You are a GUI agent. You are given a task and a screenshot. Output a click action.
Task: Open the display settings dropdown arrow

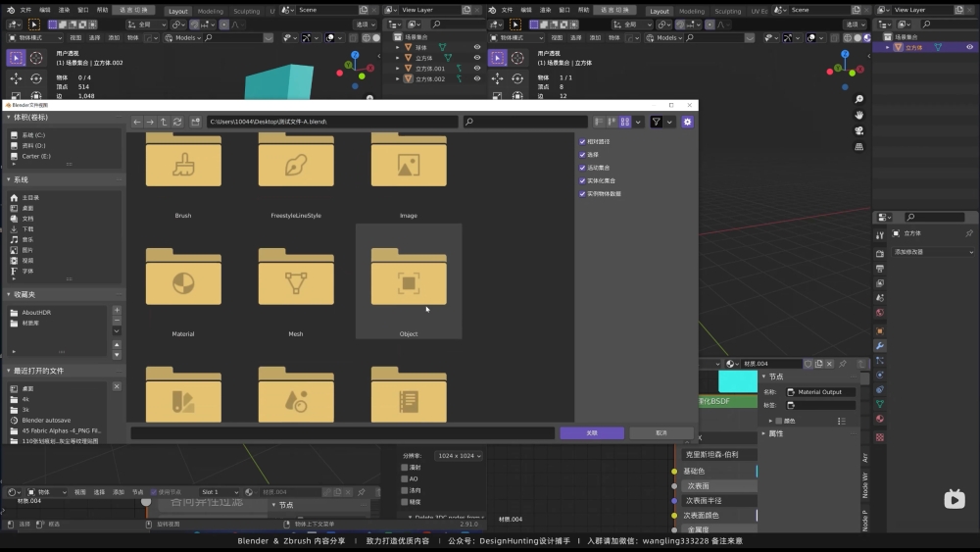638,122
